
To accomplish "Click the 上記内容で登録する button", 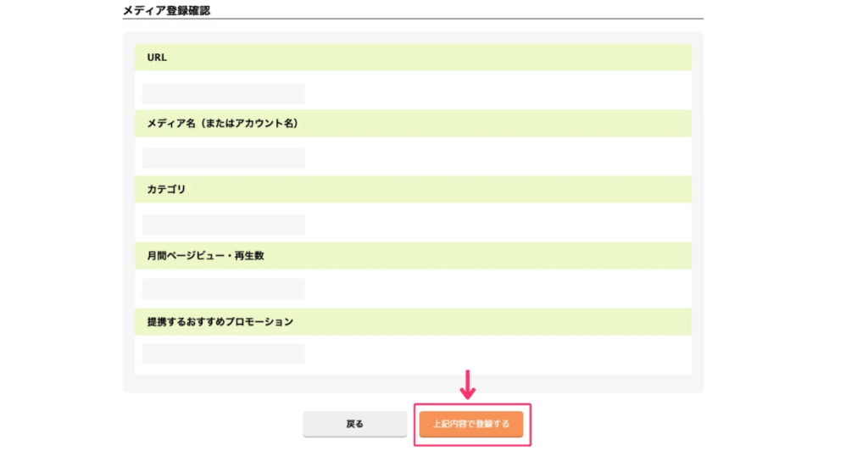I will (x=471, y=424).
